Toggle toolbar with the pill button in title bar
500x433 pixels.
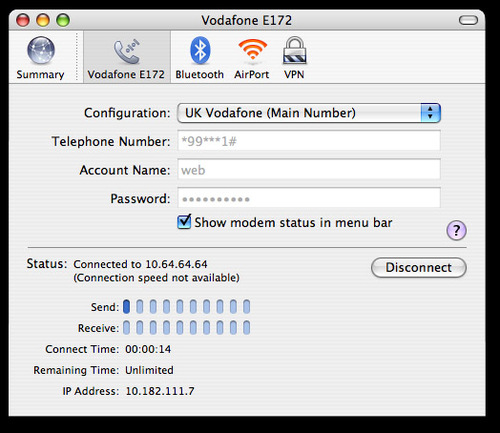[x=468, y=20]
